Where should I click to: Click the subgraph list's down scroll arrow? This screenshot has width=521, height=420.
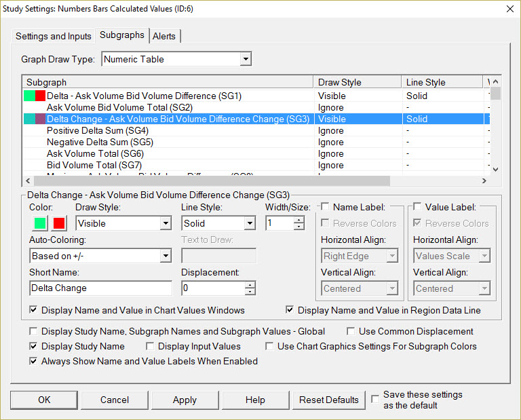click(495, 170)
